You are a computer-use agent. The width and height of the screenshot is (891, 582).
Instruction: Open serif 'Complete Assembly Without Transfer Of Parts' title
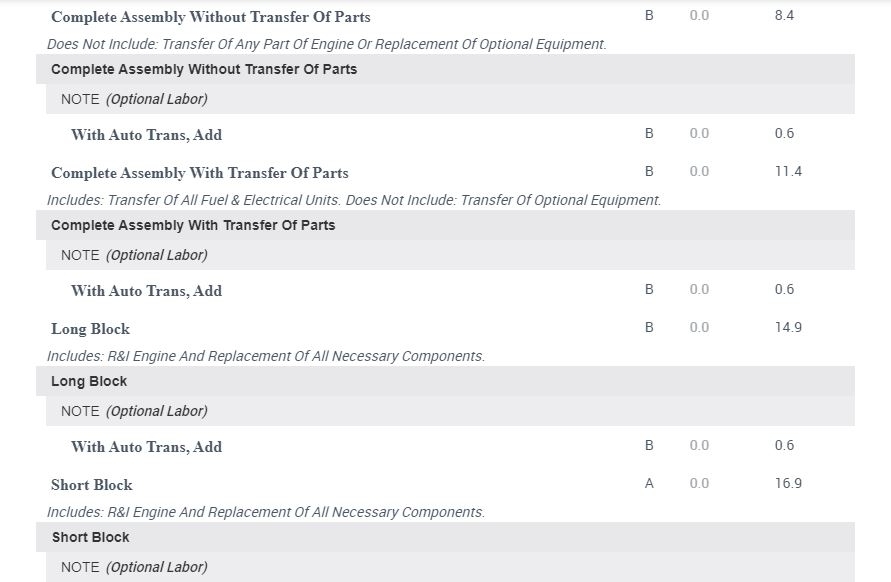(210, 17)
